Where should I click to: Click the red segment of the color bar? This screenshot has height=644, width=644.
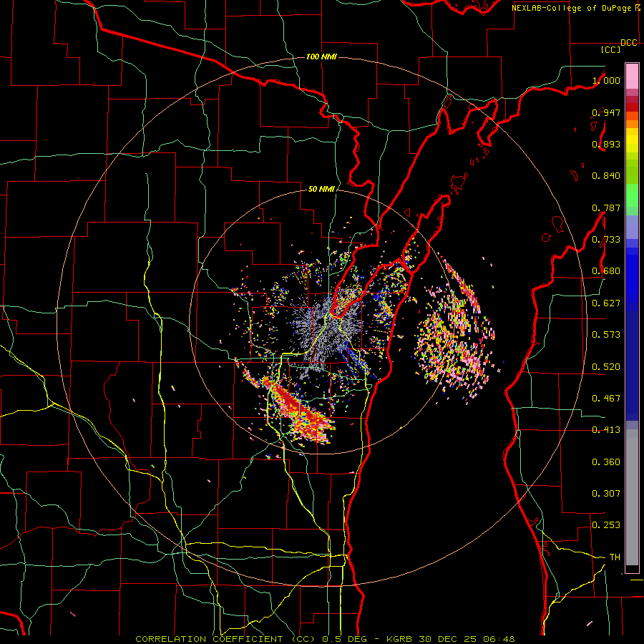(x=632, y=107)
